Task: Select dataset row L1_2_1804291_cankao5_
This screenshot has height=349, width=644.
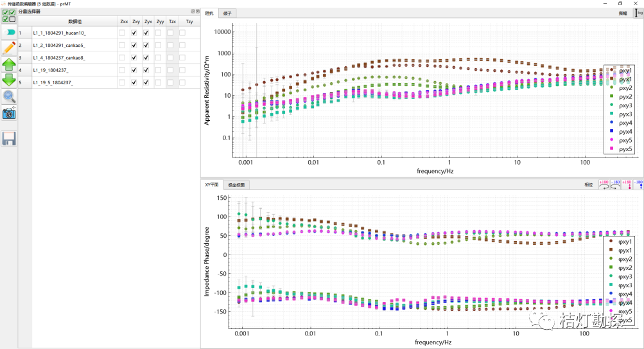Action: (74, 45)
